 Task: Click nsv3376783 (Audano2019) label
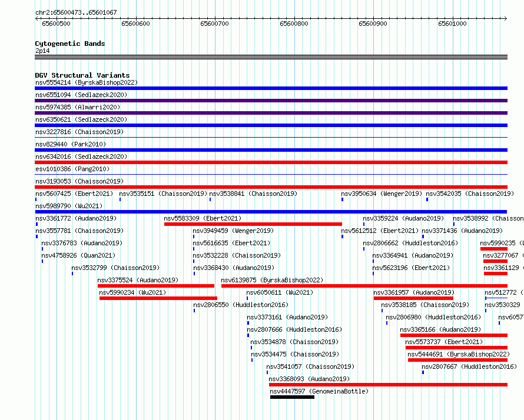pyautogui.click(x=82, y=243)
